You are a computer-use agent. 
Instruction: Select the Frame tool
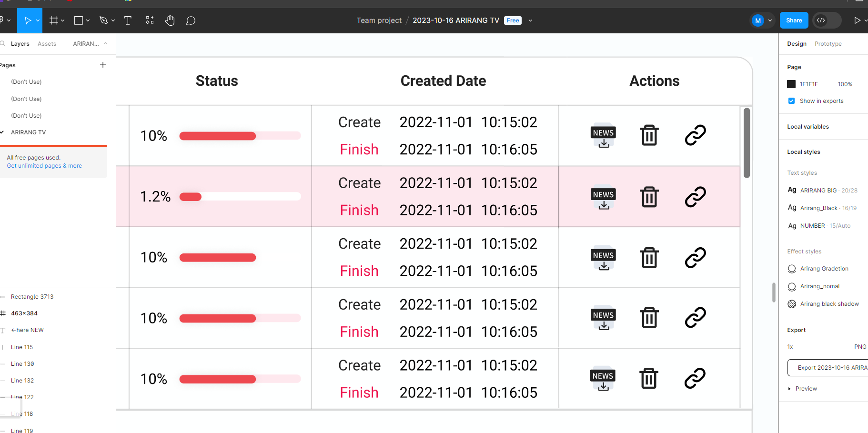point(53,20)
